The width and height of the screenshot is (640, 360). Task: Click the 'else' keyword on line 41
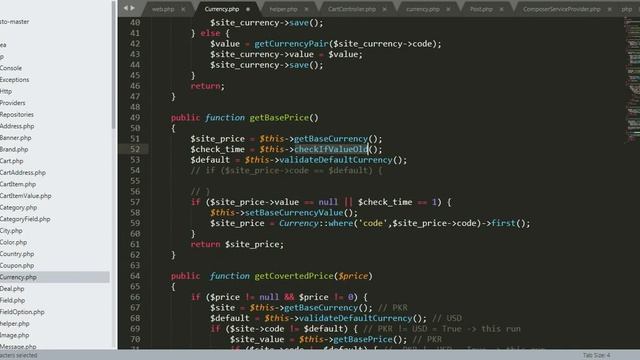[x=210, y=33]
